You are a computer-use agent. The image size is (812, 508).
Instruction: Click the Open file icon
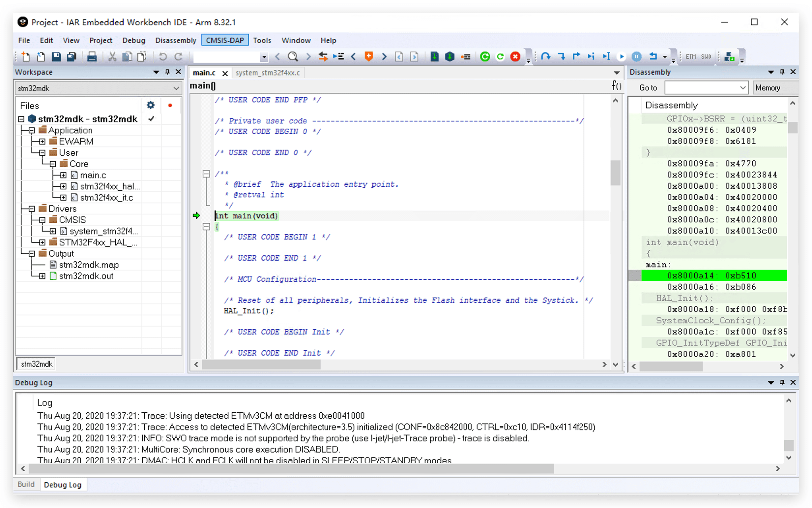coord(41,56)
